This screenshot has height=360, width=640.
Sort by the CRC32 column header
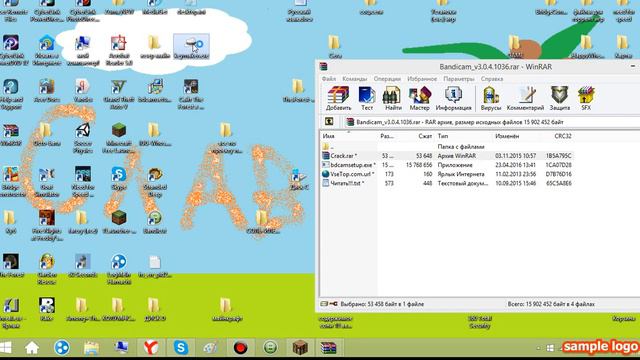(562, 136)
